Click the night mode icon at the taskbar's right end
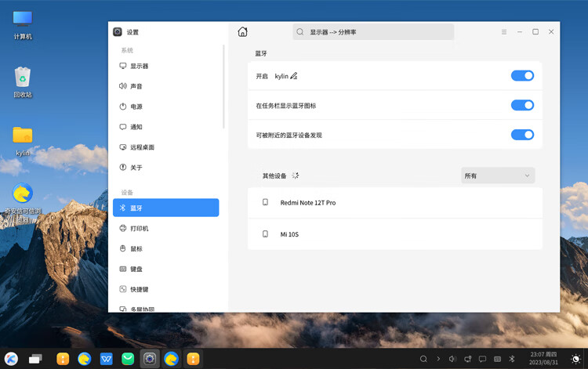 pos(576,359)
